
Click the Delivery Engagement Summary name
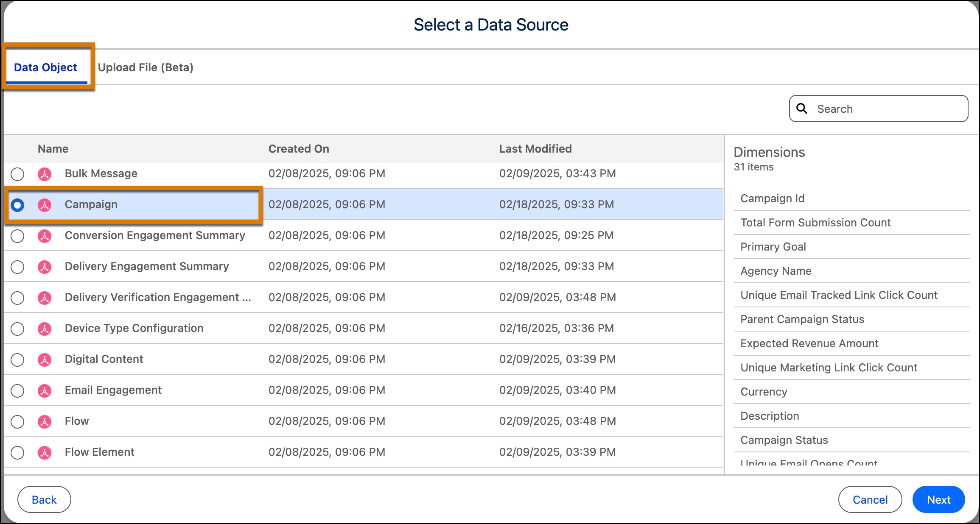[147, 266]
